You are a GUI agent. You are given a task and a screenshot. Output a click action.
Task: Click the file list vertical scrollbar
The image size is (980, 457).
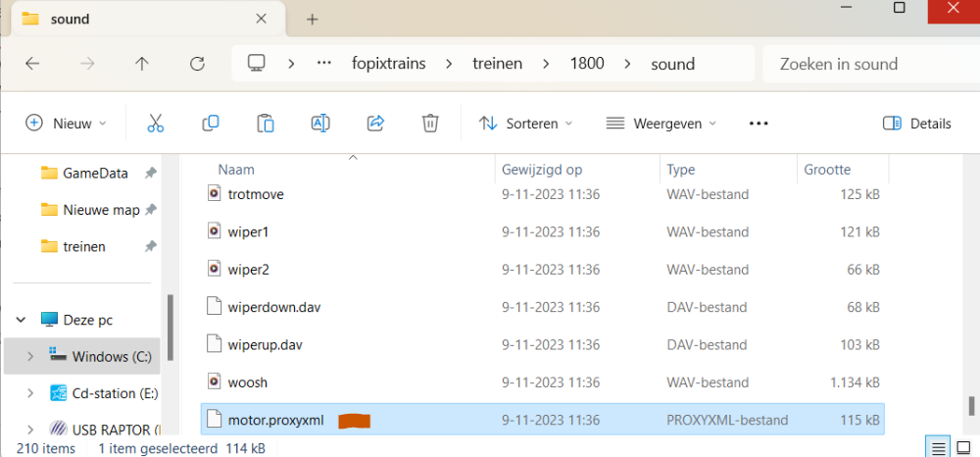971,404
